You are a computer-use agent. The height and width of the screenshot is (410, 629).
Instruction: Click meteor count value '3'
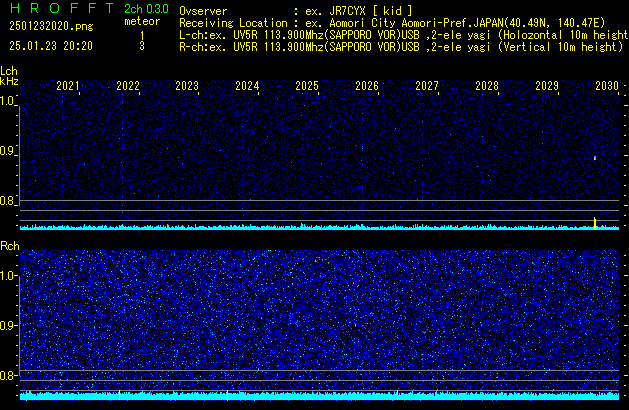[x=142, y=46]
